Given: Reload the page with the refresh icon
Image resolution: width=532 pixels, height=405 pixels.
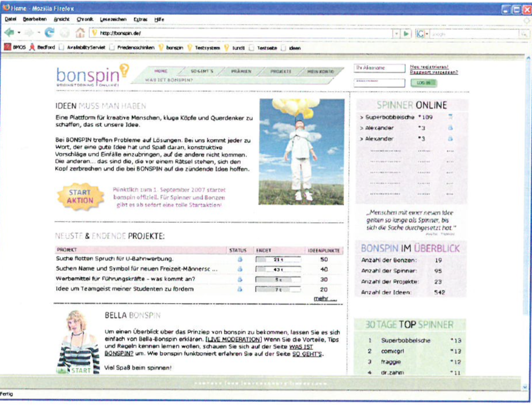Looking at the screenshot, I should coord(49,33).
